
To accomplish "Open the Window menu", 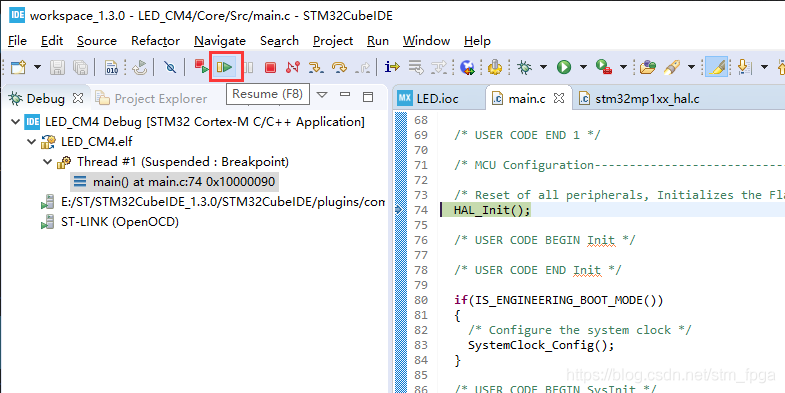I will point(426,41).
